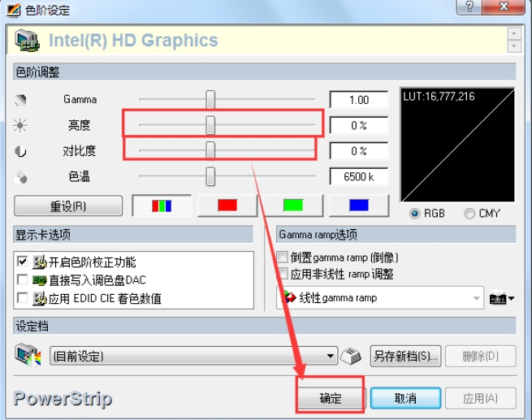Toggle 开启色阶校正功能 checkbox

pyautogui.click(x=23, y=262)
